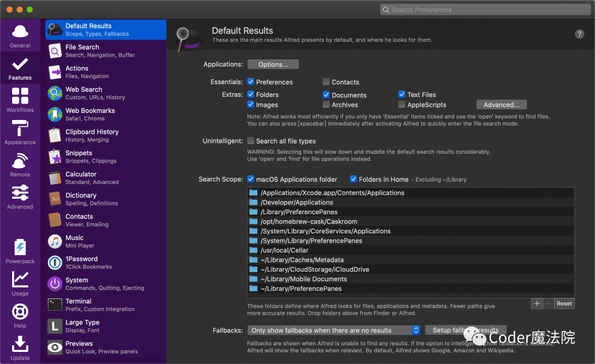
Task: Select the /usr/local/Cellar row
Action: [x=410, y=250]
